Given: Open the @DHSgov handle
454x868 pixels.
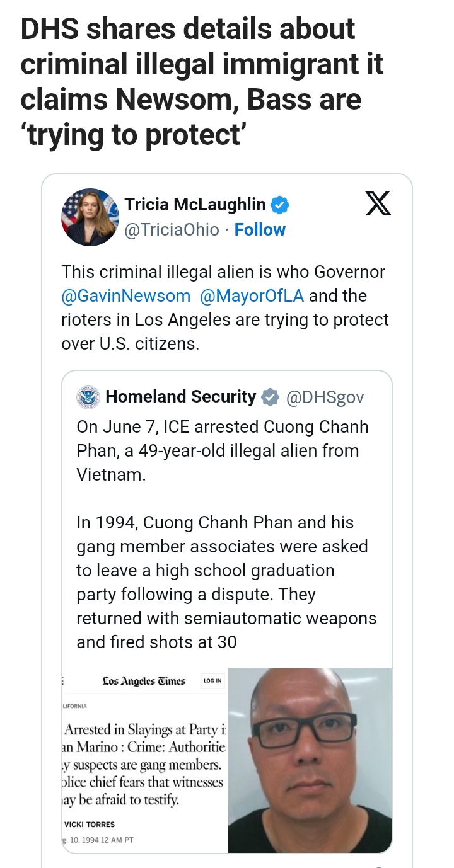Looking at the screenshot, I should click(x=325, y=397).
